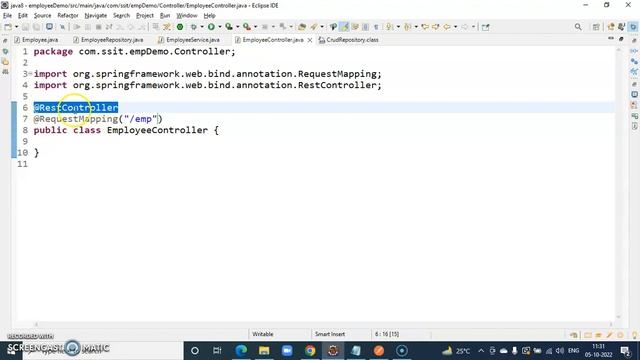Click the cursor position 6 : 16 status

click(x=387, y=334)
